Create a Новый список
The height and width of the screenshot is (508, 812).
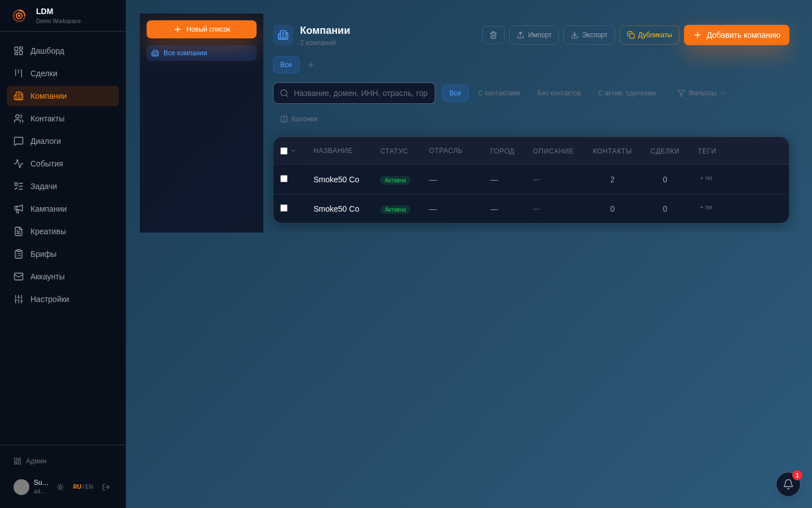point(201,29)
